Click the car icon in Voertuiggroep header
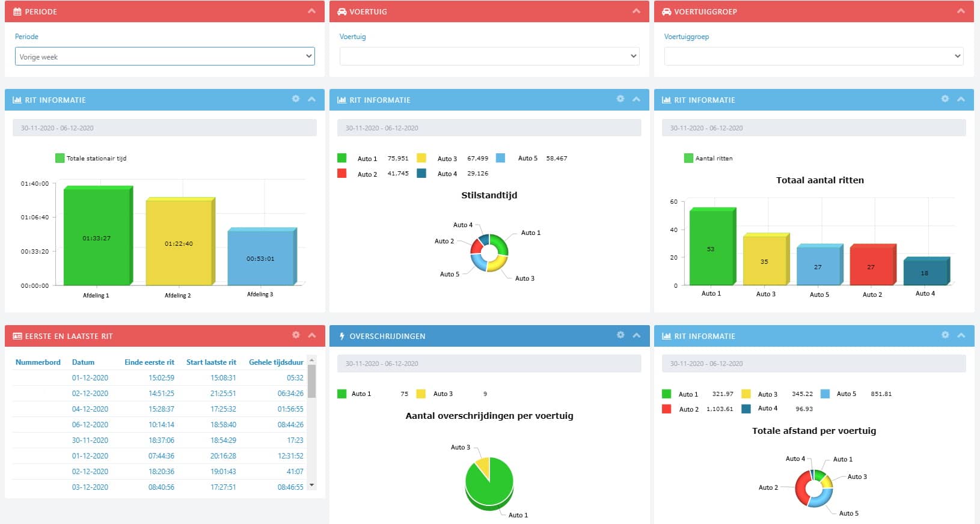The width and height of the screenshot is (980, 524). pyautogui.click(x=666, y=11)
